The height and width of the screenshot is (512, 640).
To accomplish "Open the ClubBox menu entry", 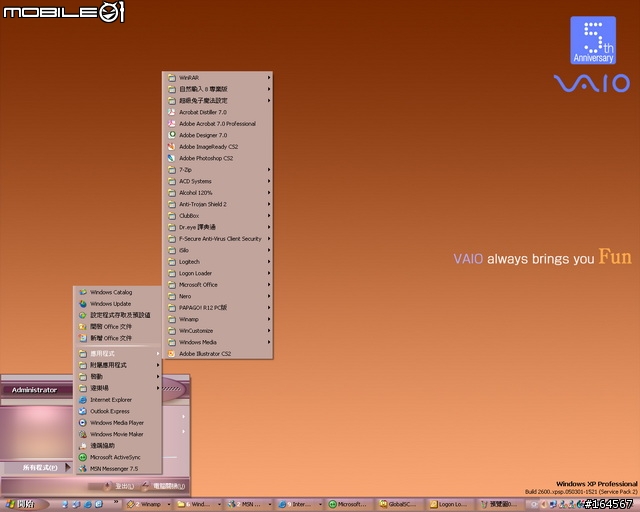I will click(x=218, y=216).
